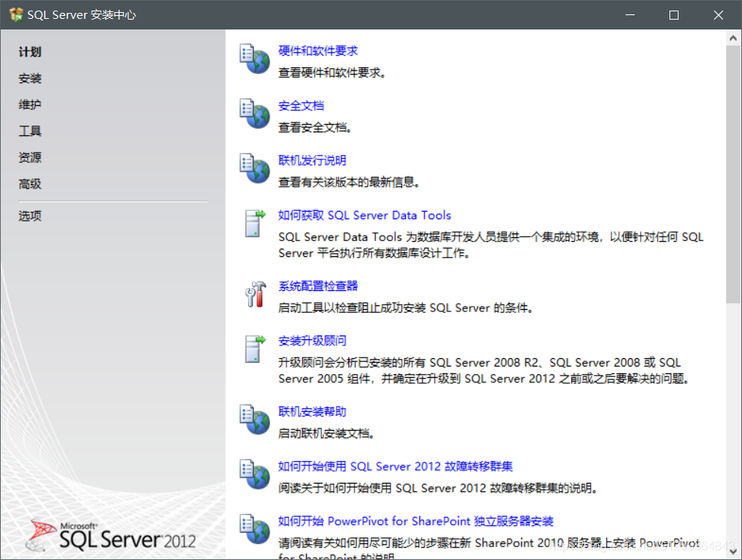The width and height of the screenshot is (742, 560).
Task: Switch to the 资源 category
Action: pos(29,157)
